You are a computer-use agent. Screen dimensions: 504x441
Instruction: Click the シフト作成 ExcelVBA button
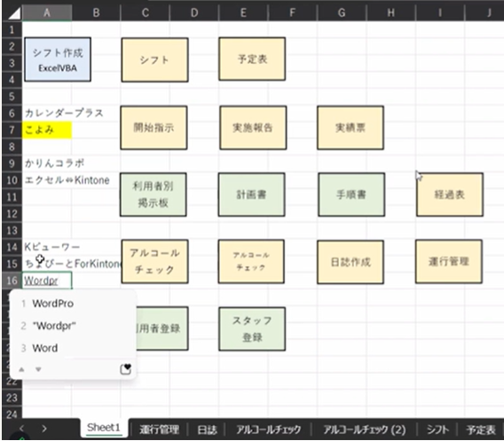tap(58, 59)
